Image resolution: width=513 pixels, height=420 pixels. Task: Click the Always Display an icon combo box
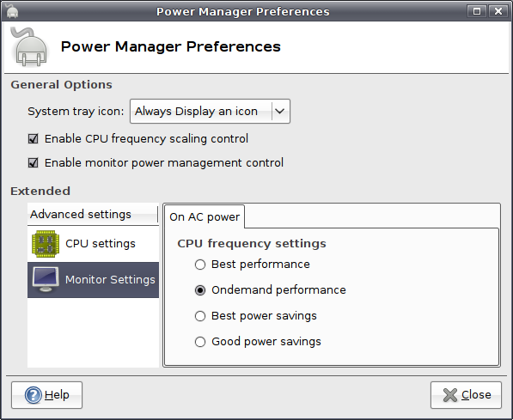pos(210,111)
